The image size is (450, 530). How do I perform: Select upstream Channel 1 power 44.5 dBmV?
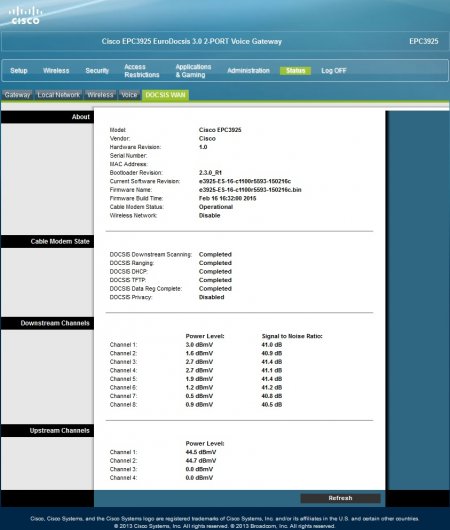coord(201,452)
